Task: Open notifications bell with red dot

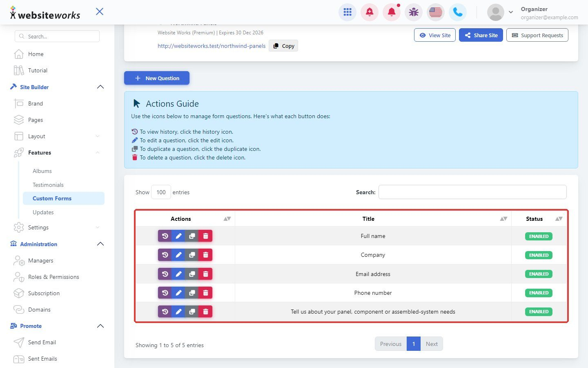Action: point(392,12)
